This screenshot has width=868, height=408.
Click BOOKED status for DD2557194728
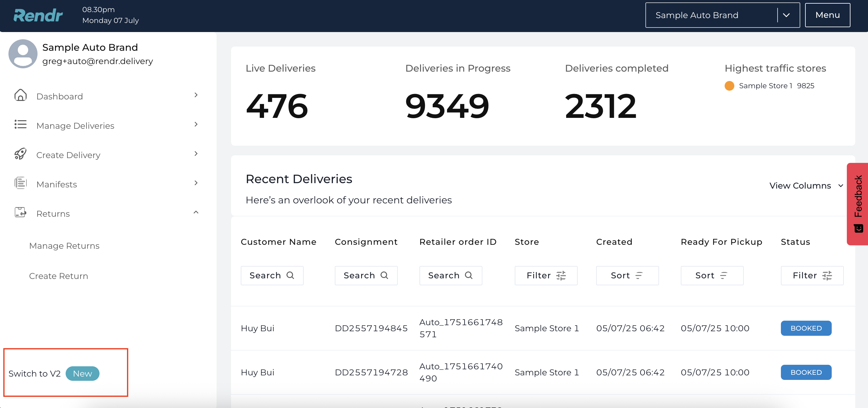pyautogui.click(x=806, y=372)
